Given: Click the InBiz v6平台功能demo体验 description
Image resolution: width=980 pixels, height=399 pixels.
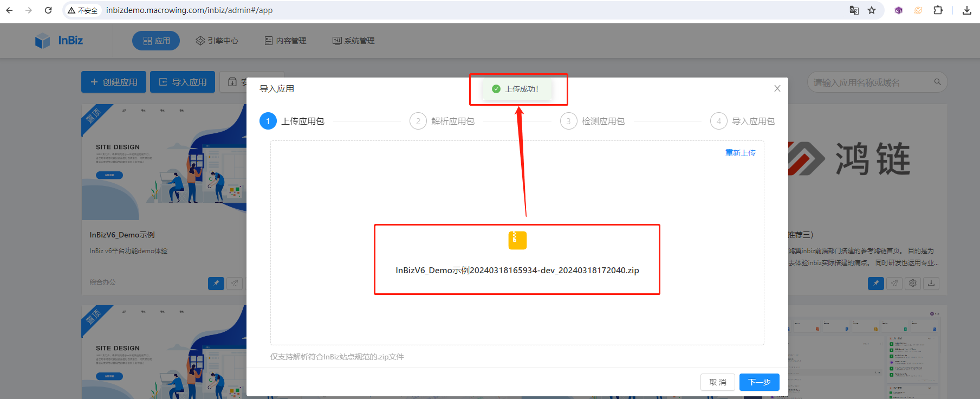Looking at the screenshot, I should click(x=128, y=251).
